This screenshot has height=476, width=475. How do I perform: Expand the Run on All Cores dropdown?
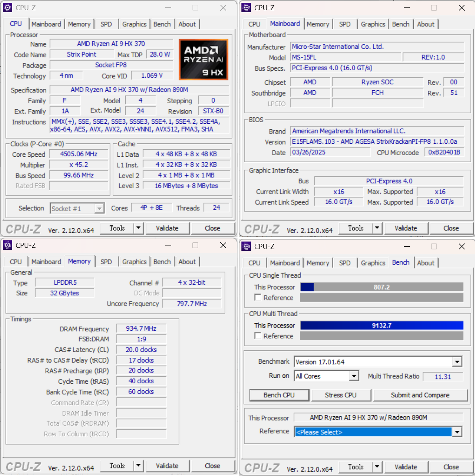click(x=354, y=376)
